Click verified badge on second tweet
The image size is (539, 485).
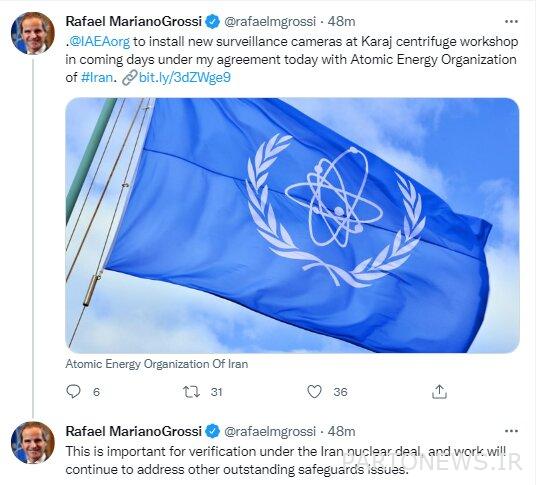212,431
